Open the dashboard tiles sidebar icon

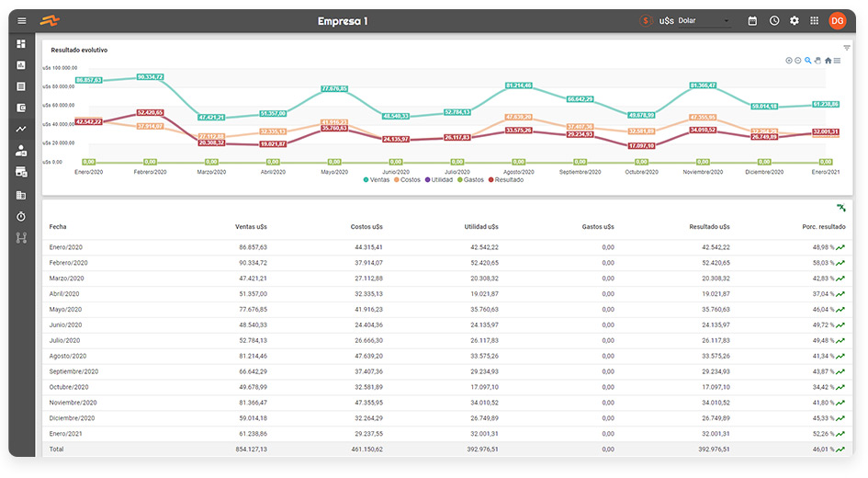21,44
